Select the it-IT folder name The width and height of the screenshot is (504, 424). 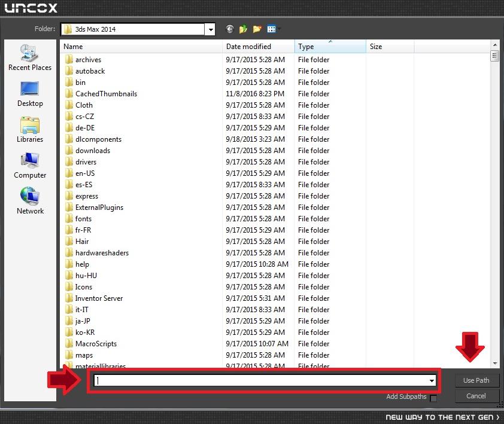click(x=81, y=310)
